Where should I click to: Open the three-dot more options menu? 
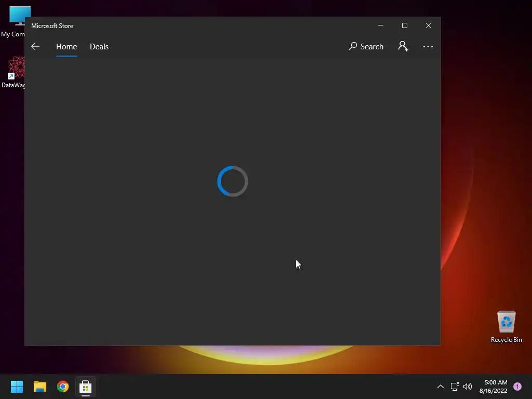click(x=428, y=46)
